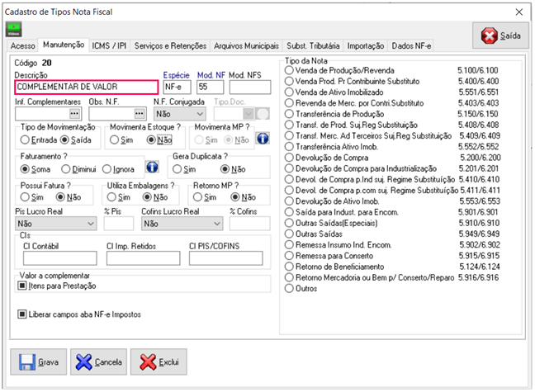Click the info icon beside Movimenta MP
This screenshot has height=392, width=535.
pyautogui.click(x=263, y=139)
